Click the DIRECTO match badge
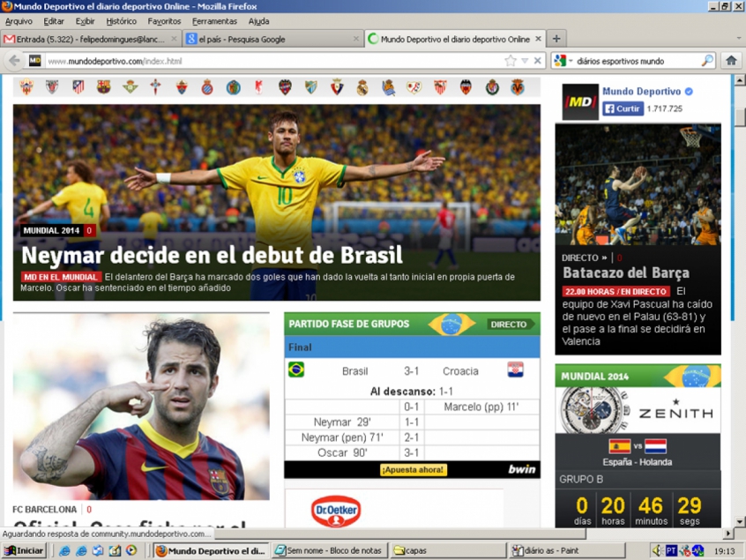The image size is (746, 560). [510, 324]
